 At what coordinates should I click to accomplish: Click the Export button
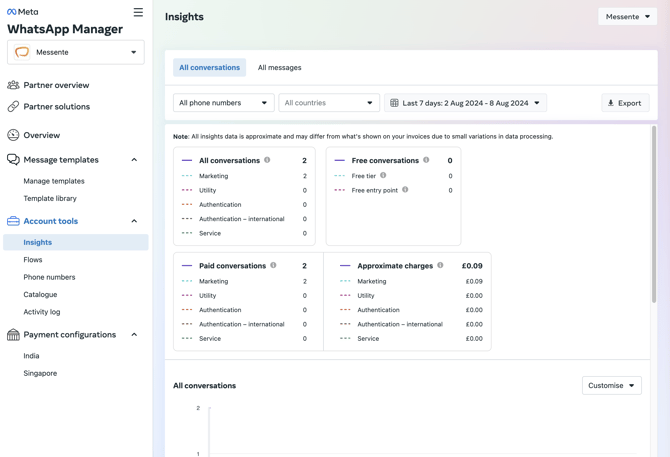tap(625, 103)
